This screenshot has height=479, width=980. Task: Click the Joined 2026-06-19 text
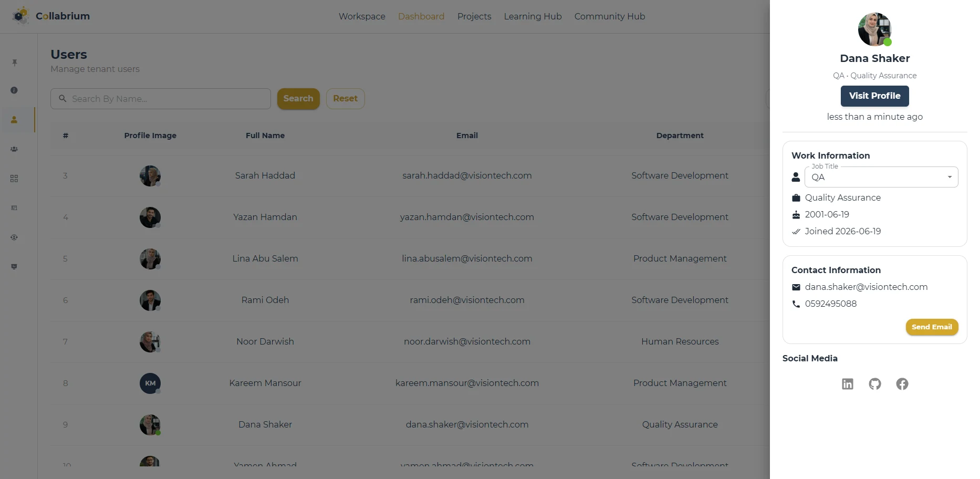click(843, 231)
